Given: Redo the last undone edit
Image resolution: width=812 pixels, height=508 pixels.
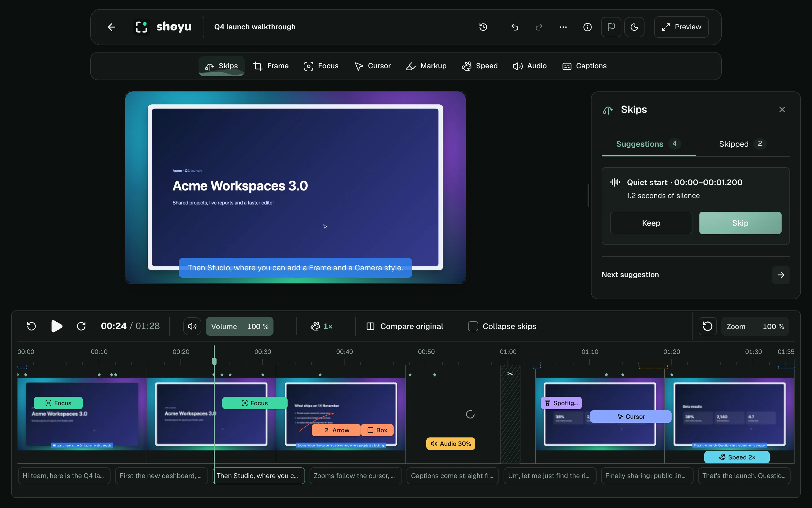Looking at the screenshot, I should click(x=539, y=27).
